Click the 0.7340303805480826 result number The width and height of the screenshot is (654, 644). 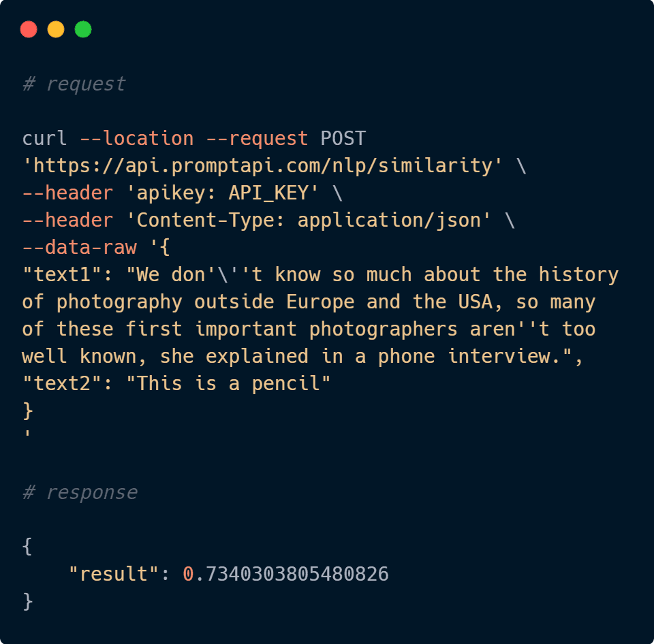coord(285,574)
